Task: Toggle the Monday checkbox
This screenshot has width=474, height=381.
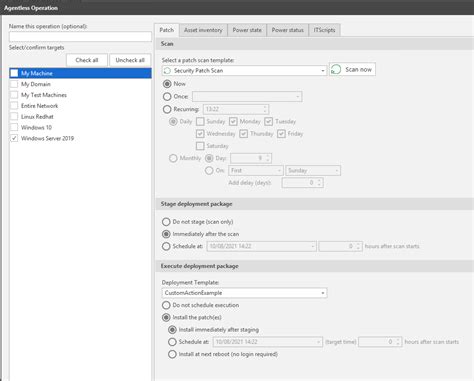Action: pyautogui.click(x=233, y=121)
